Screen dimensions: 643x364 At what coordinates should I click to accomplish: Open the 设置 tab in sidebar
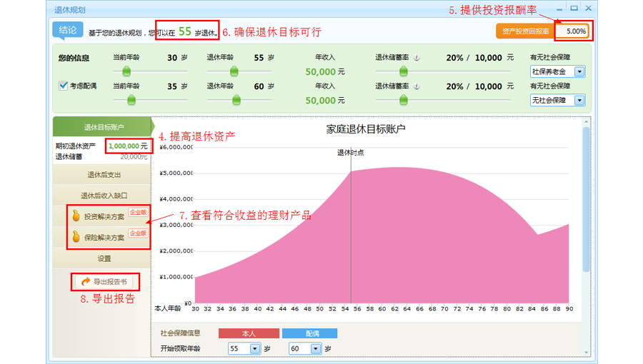[104, 258]
